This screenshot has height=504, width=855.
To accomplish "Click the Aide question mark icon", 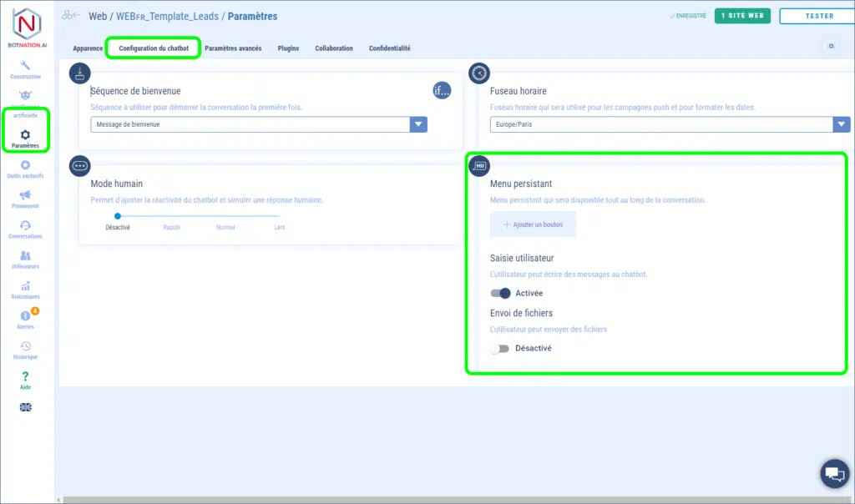I will 25,377.
